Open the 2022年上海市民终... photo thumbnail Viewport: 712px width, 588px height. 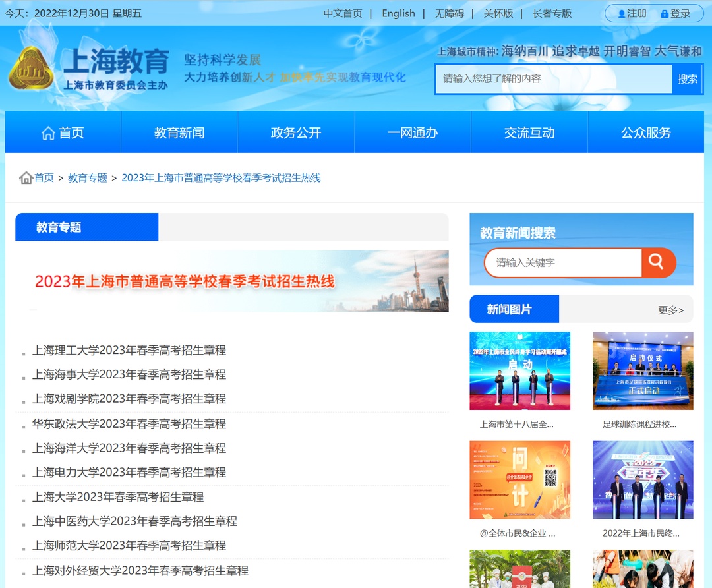tap(643, 479)
